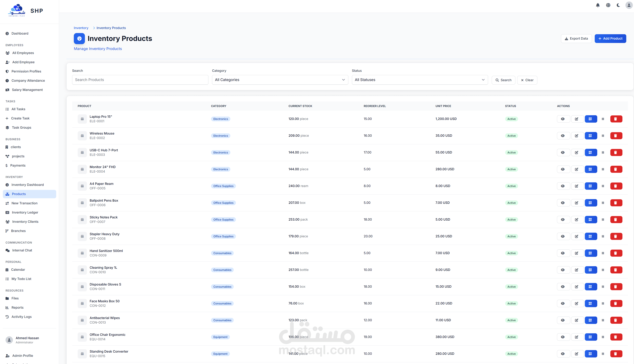Edit the Office Chair Ergonomic product
Image resolution: width=634 pixels, height=364 pixels.
tap(577, 337)
